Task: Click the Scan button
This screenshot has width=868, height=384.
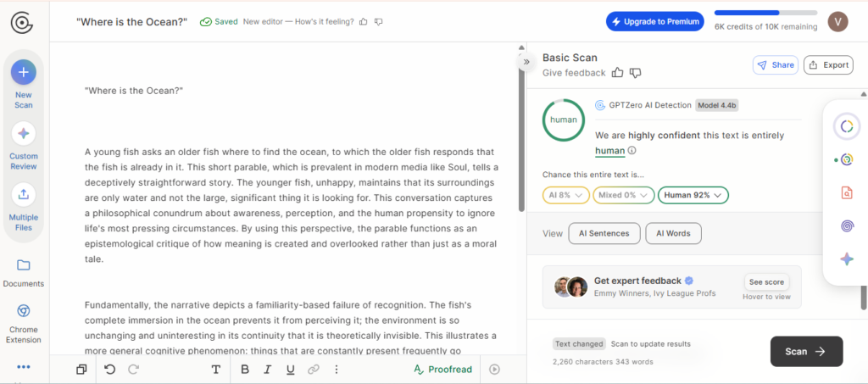Action: pos(807,351)
